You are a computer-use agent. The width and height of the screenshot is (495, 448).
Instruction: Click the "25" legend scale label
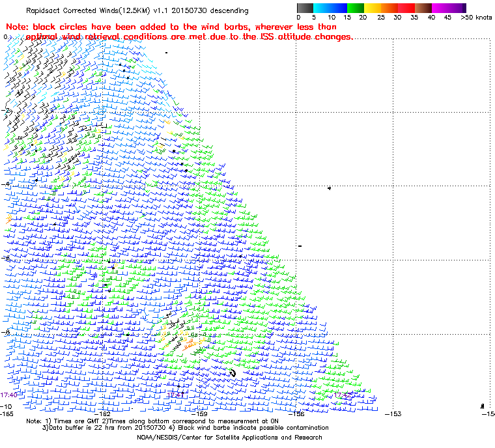(x=381, y=18)
